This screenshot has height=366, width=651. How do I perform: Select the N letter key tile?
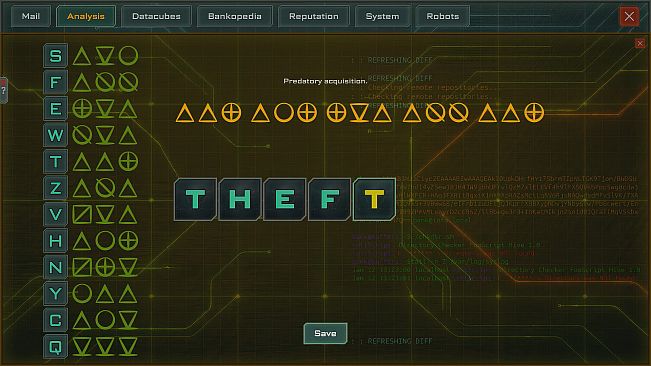(x=55, y=267)
